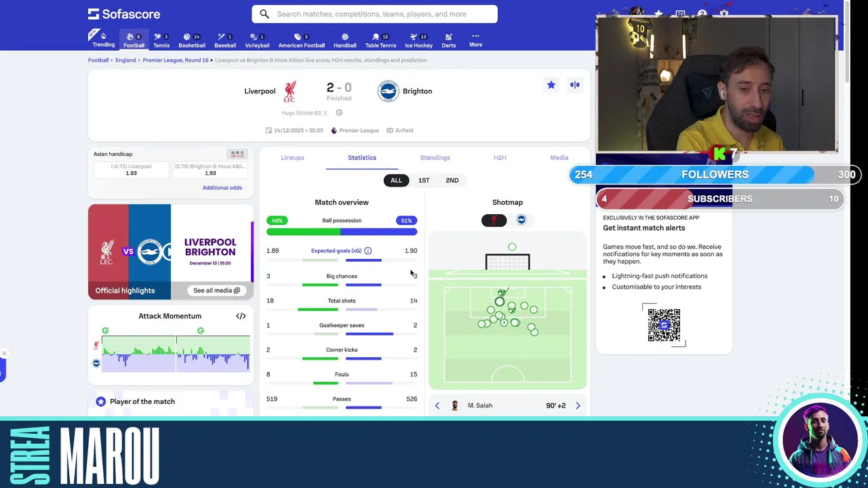Open the Darts sport category

448,39
